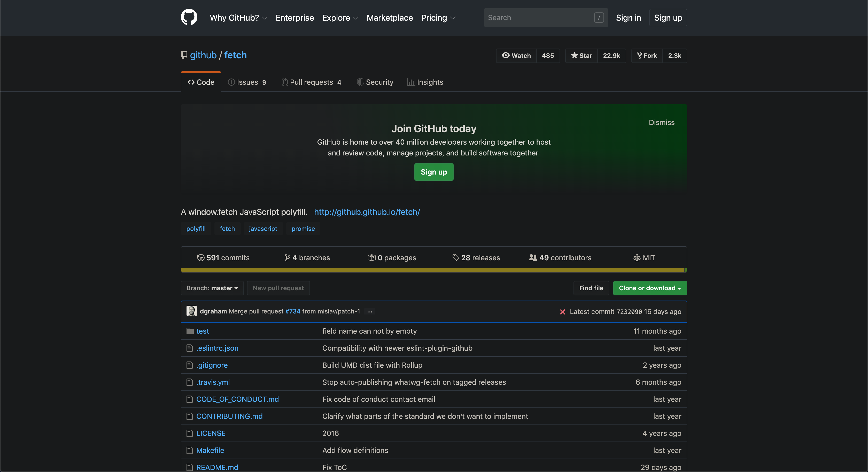
Task: Click the red failed build status X
Action: (x=562, y=312)
